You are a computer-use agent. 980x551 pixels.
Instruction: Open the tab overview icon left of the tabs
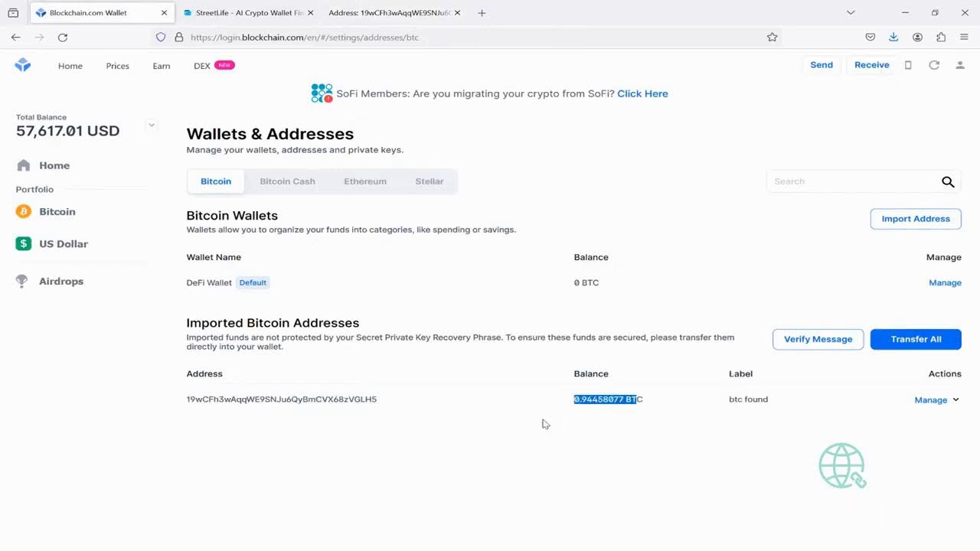(x=13, y=13)
